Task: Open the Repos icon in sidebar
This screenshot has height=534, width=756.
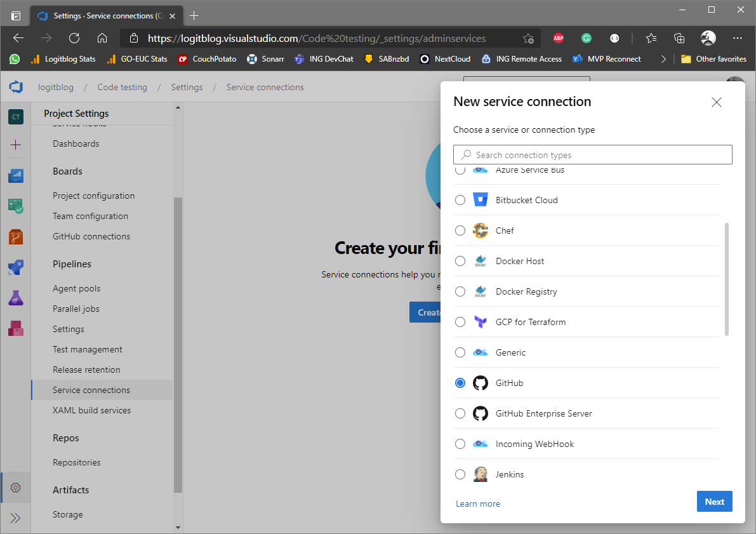Action: tap(16, 237)
